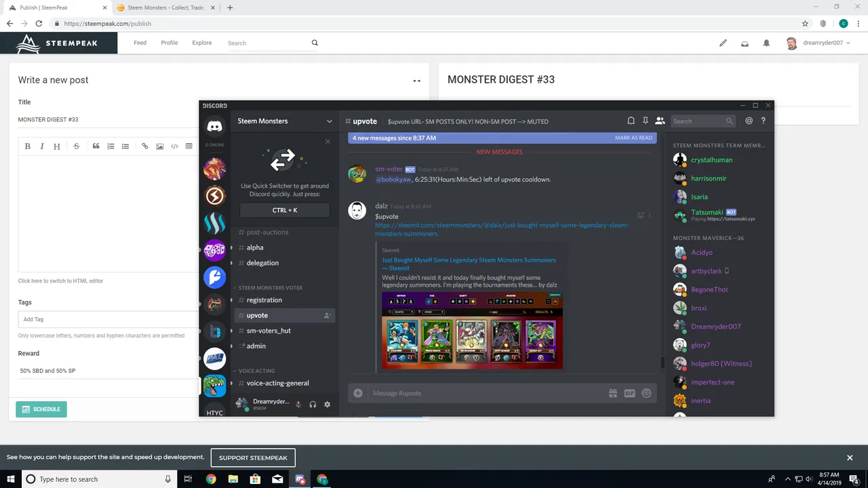
Task: Open the Feed page on SteemPeak
Action: tap(140, 43)
